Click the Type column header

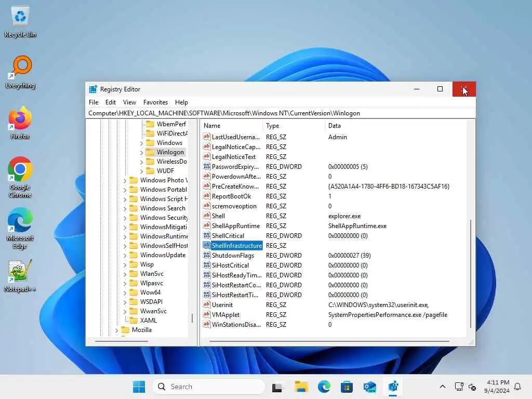tap(294, 126)
